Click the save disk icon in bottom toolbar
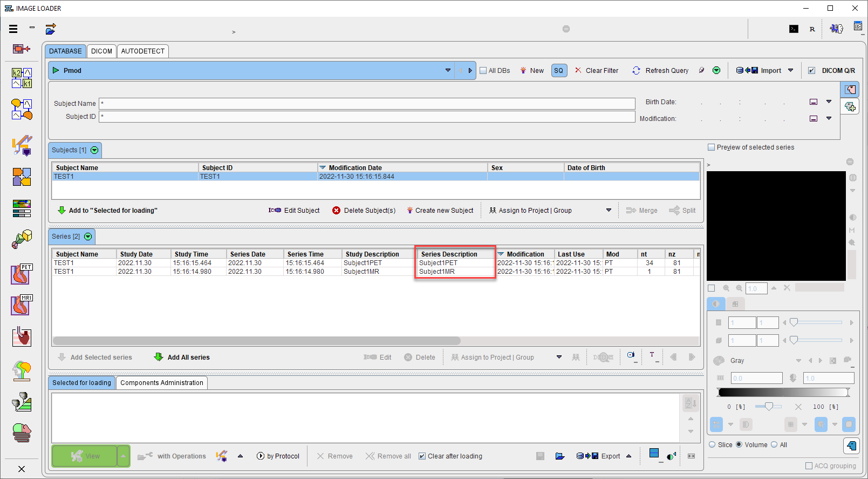 [540, 456]
